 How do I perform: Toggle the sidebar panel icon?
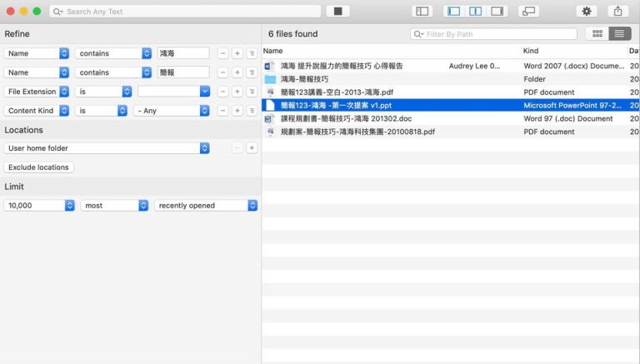click(422, 12)
